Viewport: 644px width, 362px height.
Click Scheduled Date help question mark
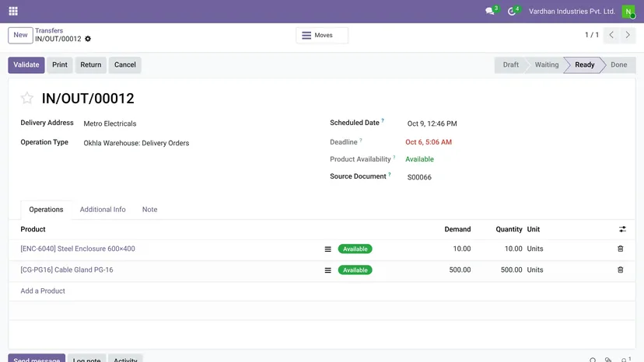pyautogui.click(x=383, y=120)
